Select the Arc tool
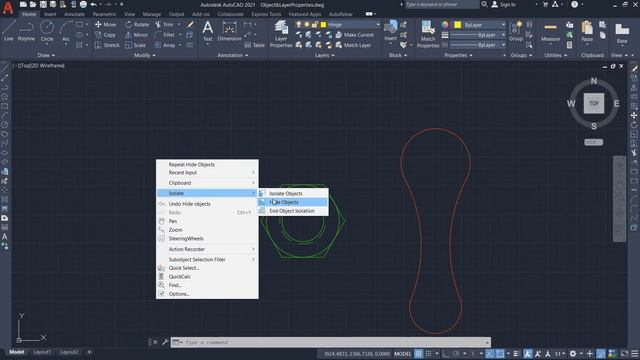 pos(66,31)
